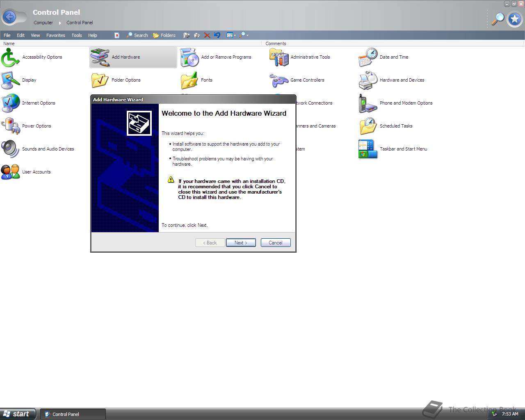Click Search in the toolbar
The image size is (525, 420).
click(x=137, y=35)
